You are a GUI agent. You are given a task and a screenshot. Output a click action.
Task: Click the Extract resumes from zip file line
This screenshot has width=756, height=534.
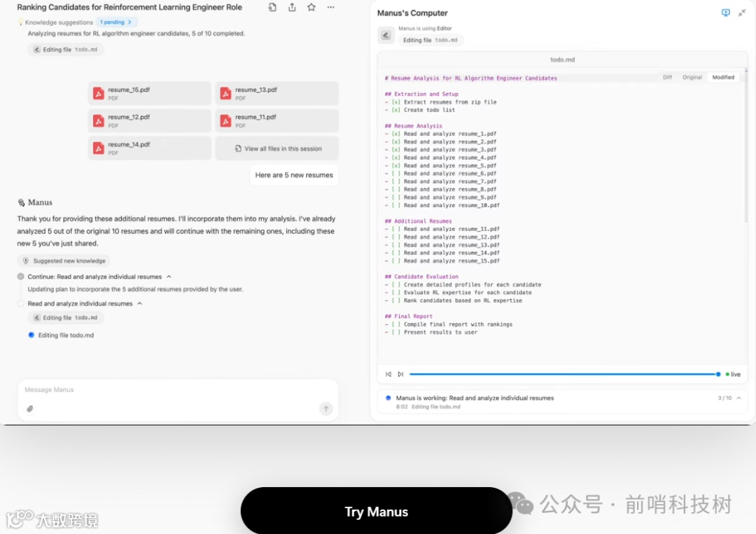[440, 102]
